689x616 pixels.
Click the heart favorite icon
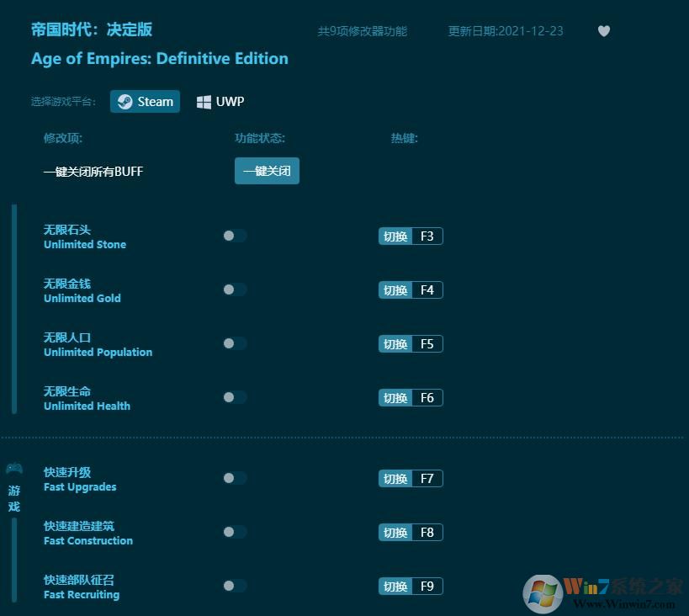pyautogui.click(x=604, y=31)
